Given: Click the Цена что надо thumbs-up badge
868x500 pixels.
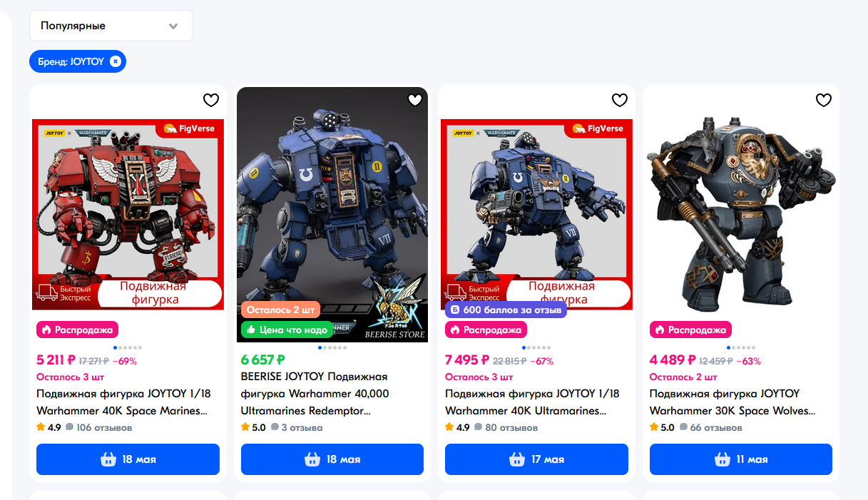Looking at the screenshot, I should pyautogui.click(x=287, y=330).
